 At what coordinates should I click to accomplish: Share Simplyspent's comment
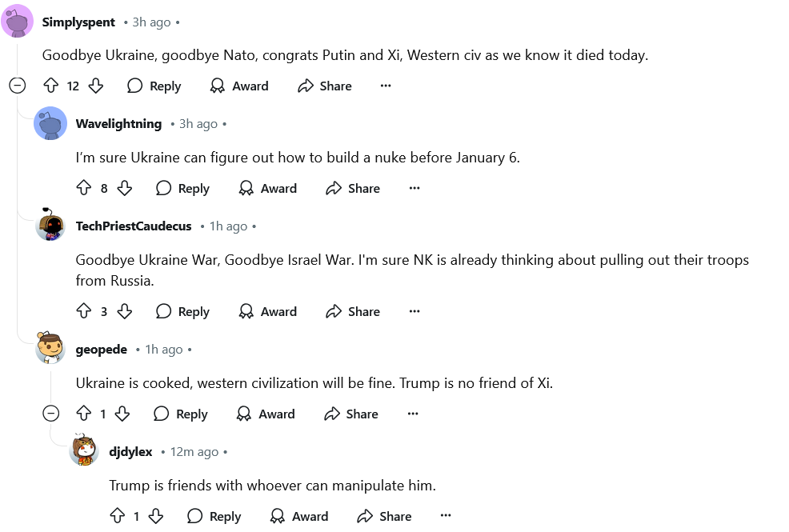[324, 86]
